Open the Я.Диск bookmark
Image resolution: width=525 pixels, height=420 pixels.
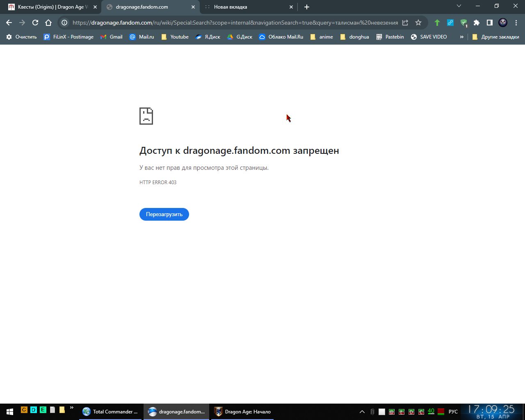pyautogui.click(x=208, y=37)
